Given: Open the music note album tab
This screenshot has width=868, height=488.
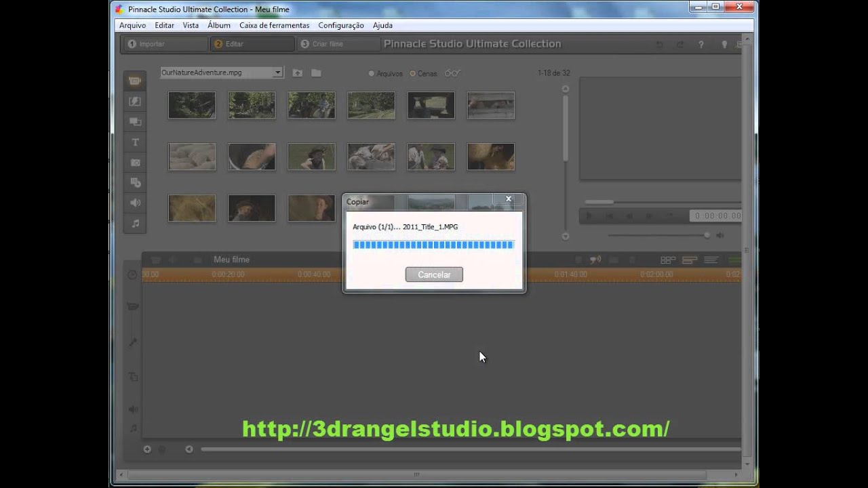Looking at the screenshot, I should [135, 223].
